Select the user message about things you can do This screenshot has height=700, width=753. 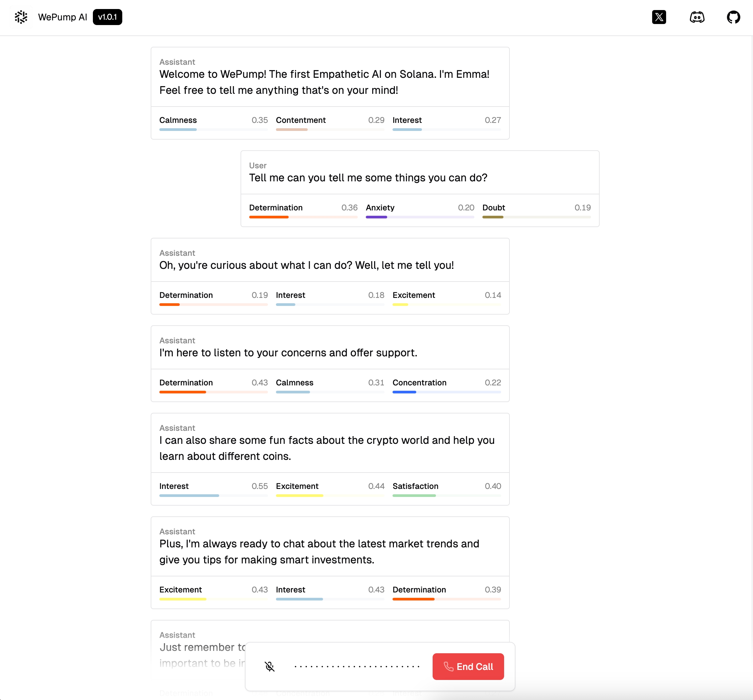pyautogui.click(x=368, y=178)
